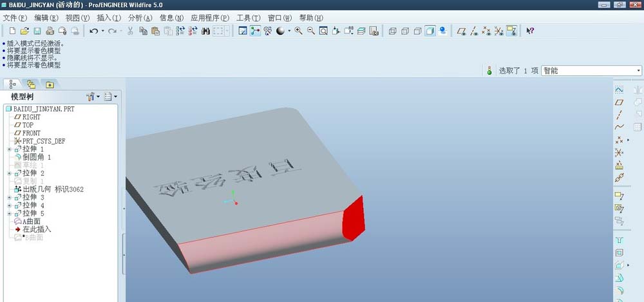
Task: Open a file using the folder icon
Action: tap(24, 31)
